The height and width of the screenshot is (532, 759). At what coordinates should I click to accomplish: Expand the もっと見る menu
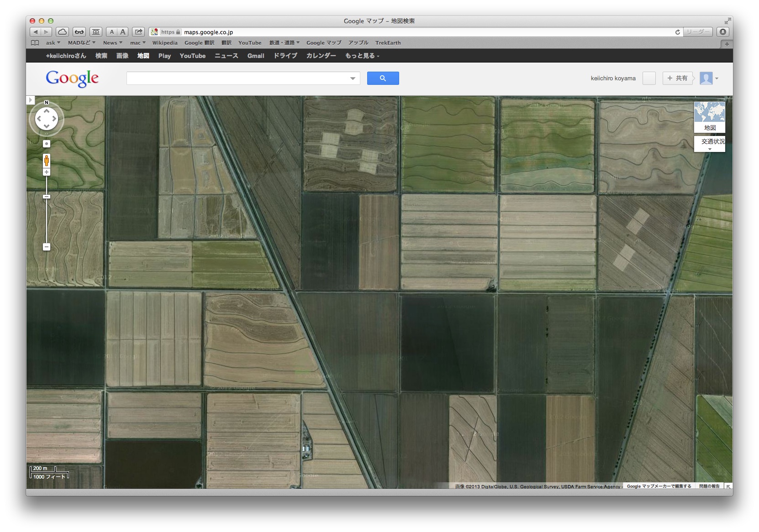[362, 56]
